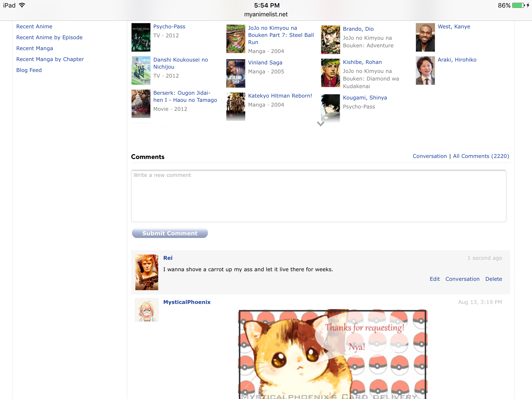Image resolution: width=532 pixels, height=399 pixels.
Task: Open the Recent Anime by Episode link
Action: pos(49,37)
